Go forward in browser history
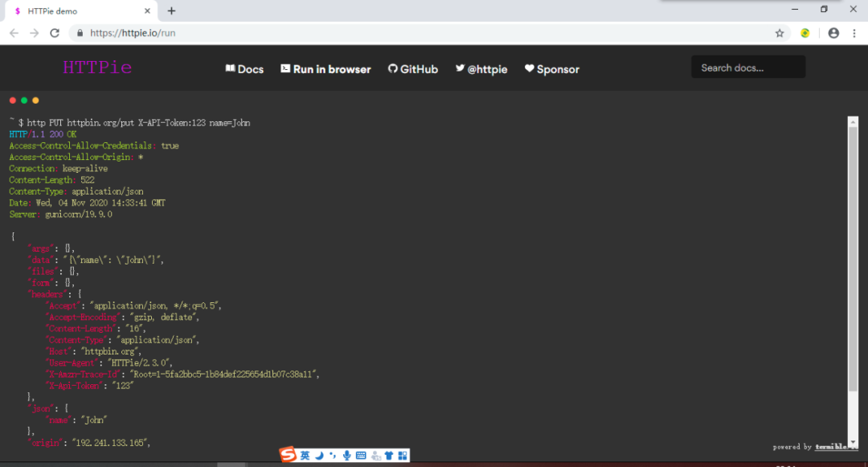Image resolution: width=868 pixels, height=467 pixels. pyautogui.click(x=35, y=33)
